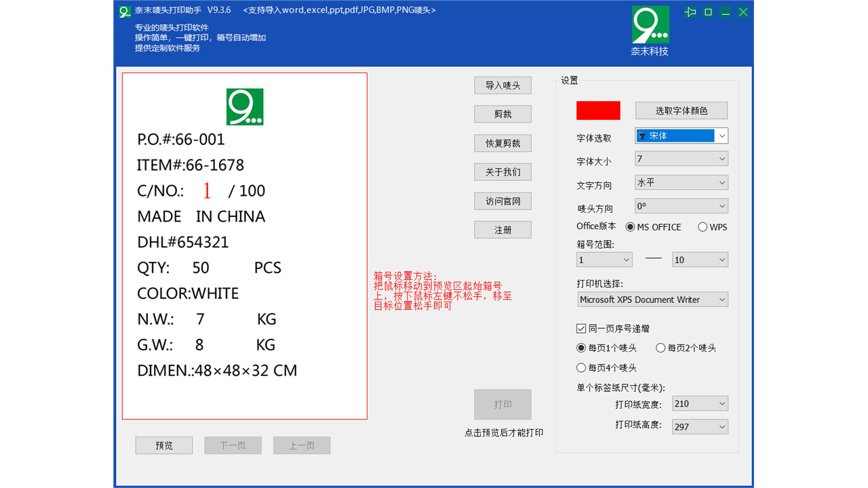Click the pin window icon in title bar
Screen dimensions: 868x488
[690, 12]
